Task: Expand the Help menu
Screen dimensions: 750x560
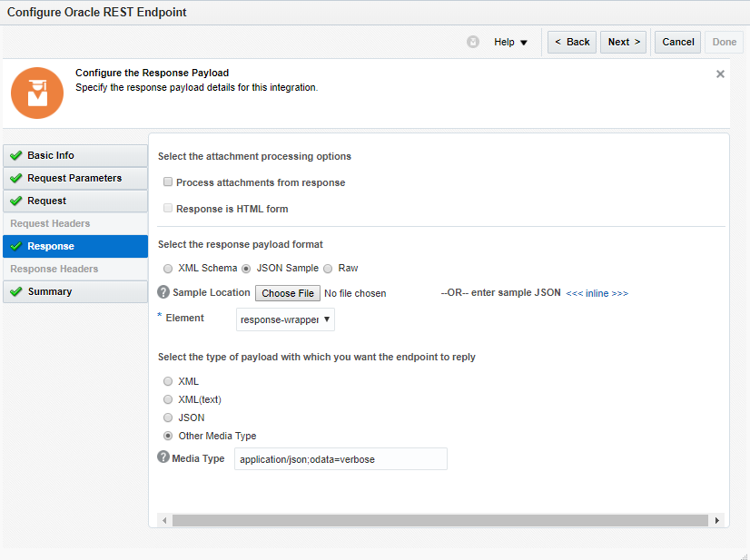Action: pyautogui.click(x=510, y=42)
